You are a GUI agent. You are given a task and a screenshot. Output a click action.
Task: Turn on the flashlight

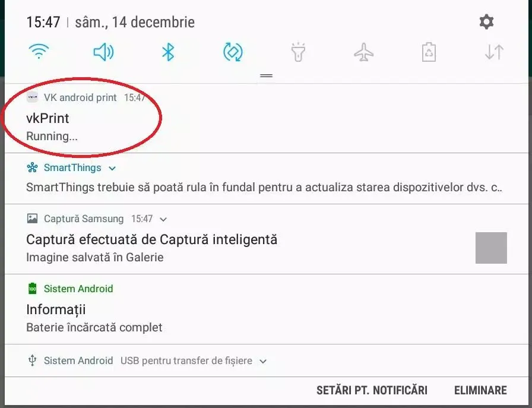pos(298,52)
